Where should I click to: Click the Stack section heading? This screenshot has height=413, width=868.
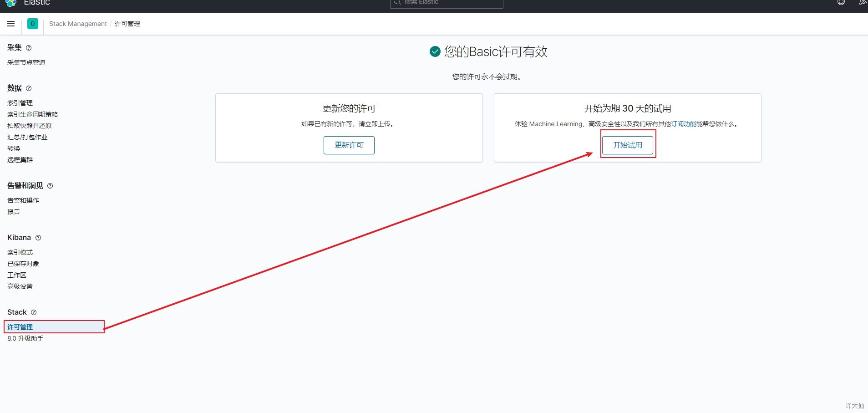coord(17,312)
